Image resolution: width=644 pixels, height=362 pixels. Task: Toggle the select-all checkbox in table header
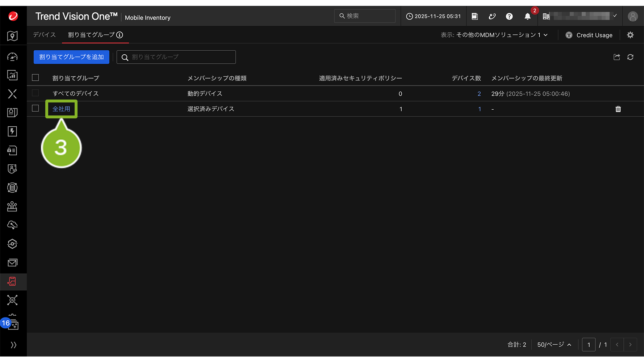pos(35,78)
